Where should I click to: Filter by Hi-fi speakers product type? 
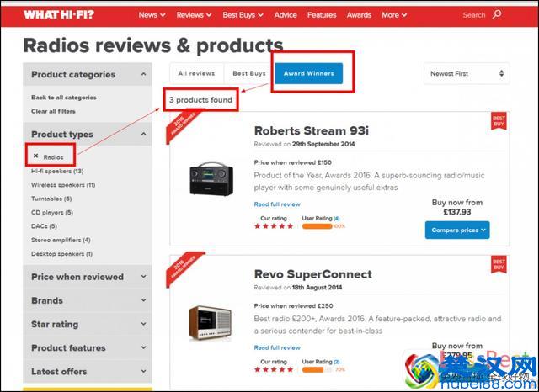click(x=56, y=171)
